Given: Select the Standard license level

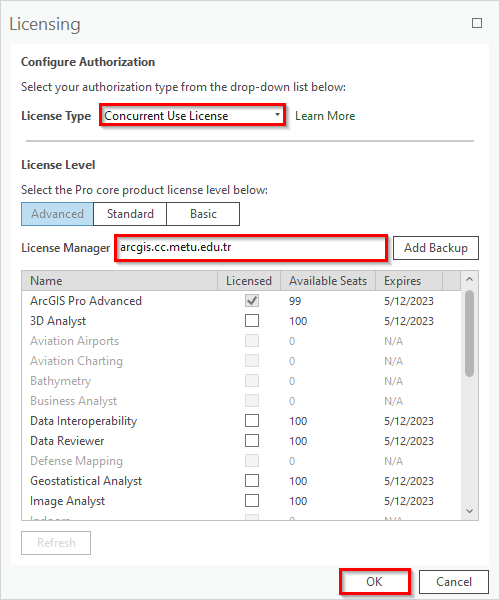Looking at the screenshot, I should [130, 214].
